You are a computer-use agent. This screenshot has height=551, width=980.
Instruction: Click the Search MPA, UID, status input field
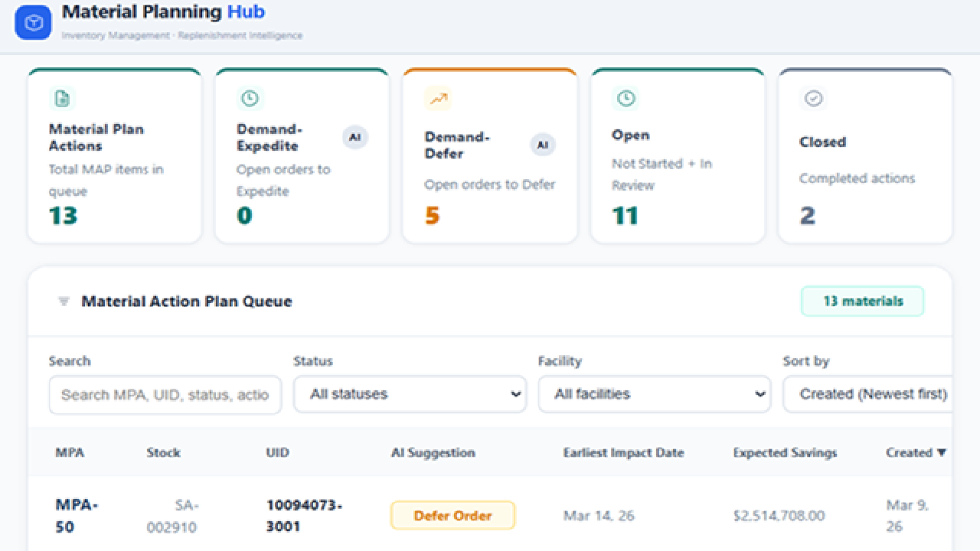point(165,394)
